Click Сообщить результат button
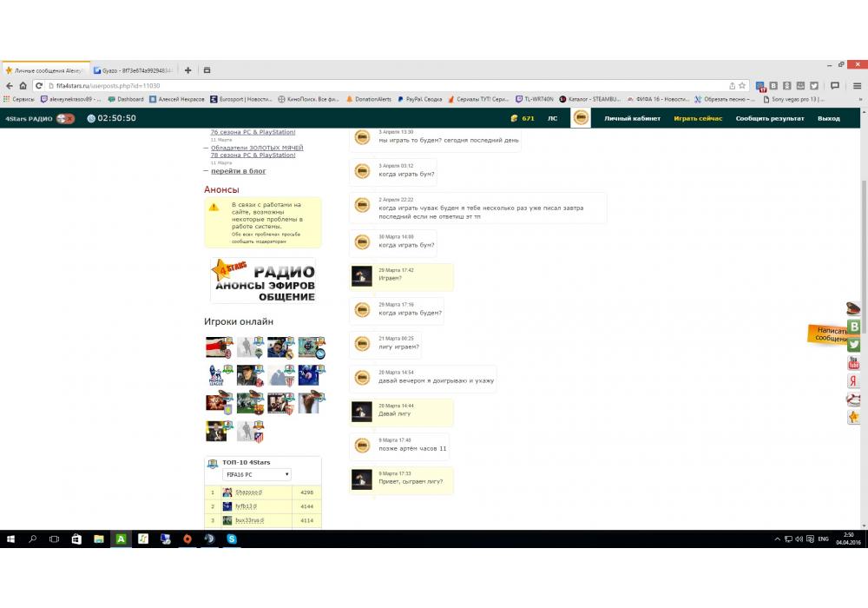Image resolution: width=868 pixels, height=608 pixels. 770,118
